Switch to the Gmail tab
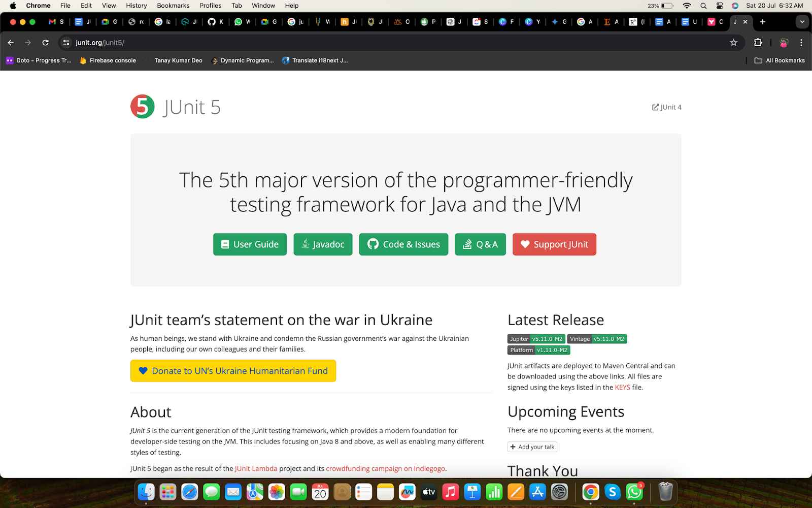The image size is (812, 508). [x=56, y=22]
